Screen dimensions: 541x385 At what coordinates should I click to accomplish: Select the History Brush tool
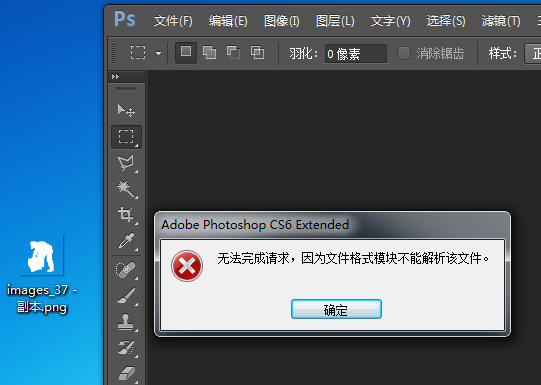126,348
